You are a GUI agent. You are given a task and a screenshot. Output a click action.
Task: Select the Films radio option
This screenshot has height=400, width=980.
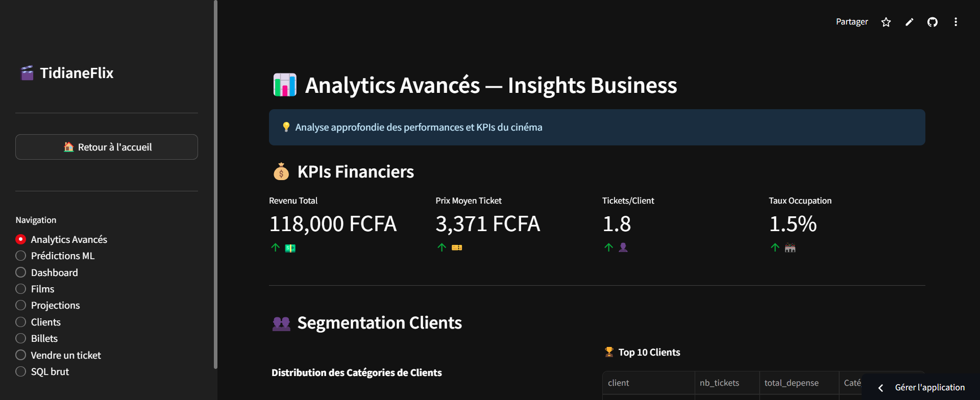coord(21,289)
